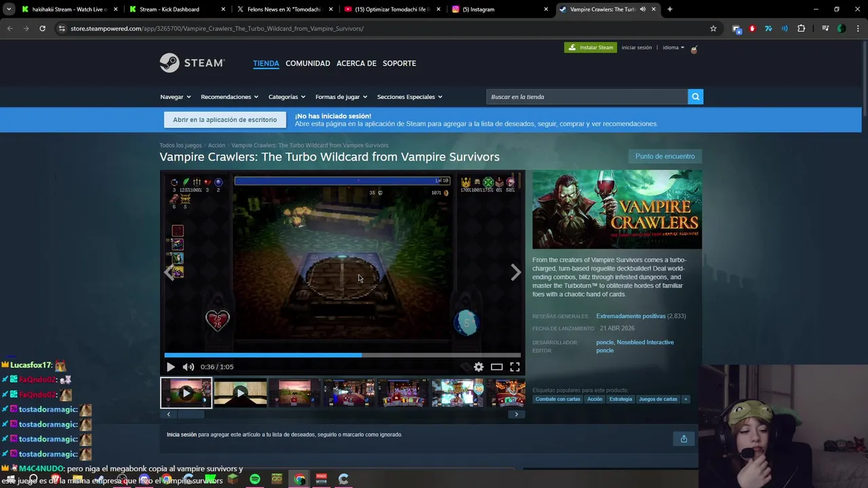Open a new browser tab

point(670,9)
